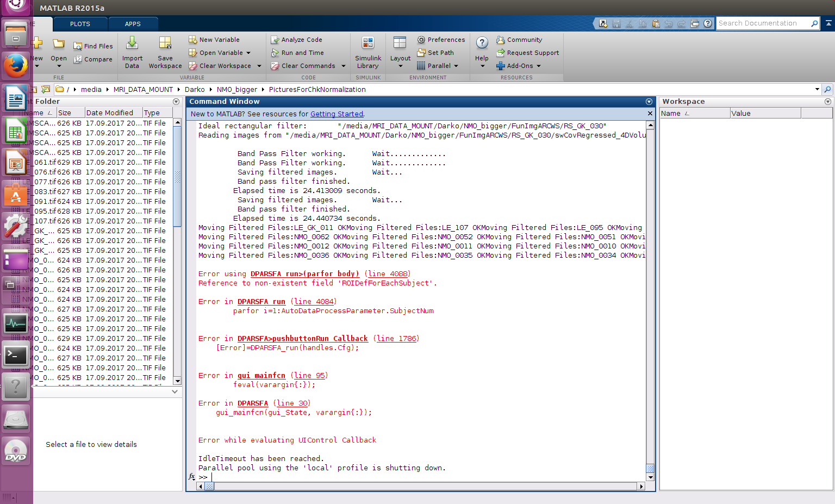This screenshot has width=835, height=504.
Task: Click Save Workspace button
Action: pos(165,53)
